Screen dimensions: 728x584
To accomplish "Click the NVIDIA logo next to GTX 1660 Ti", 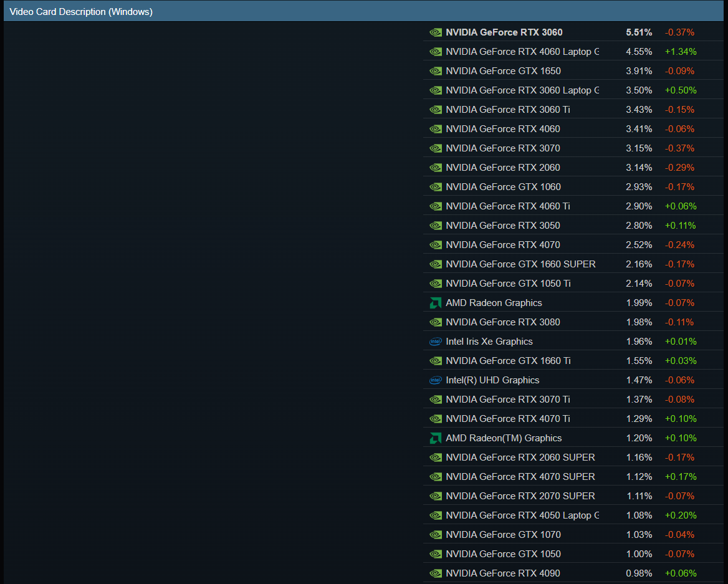I will click(x=436, y=361).
